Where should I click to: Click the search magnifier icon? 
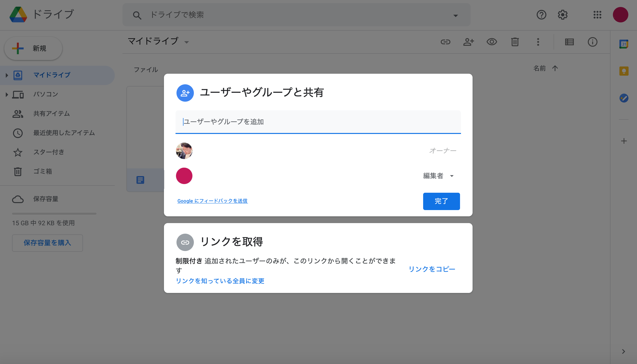pos(137,15)
